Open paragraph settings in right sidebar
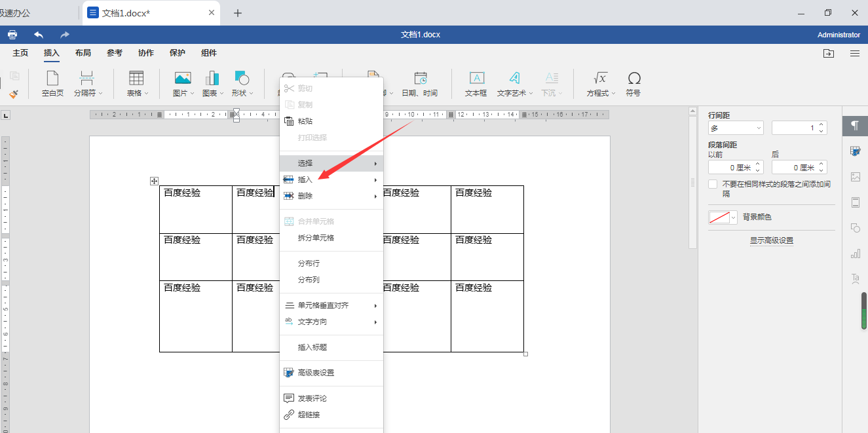Viewport: 868px width, 433px height. pyautogui.click(x=855, y=125)
